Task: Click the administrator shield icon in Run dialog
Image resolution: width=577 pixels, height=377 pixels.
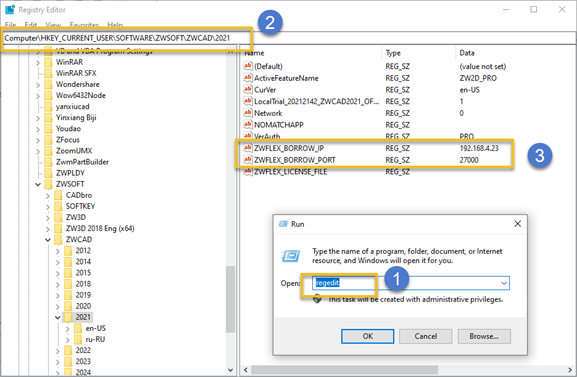Action: [x=317, y=299]
